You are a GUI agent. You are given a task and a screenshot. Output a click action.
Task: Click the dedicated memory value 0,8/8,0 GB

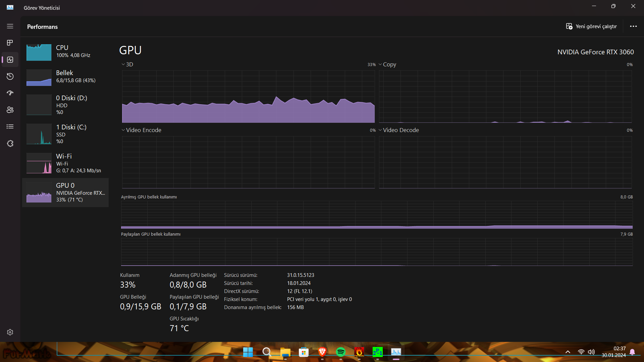[188, 285]
